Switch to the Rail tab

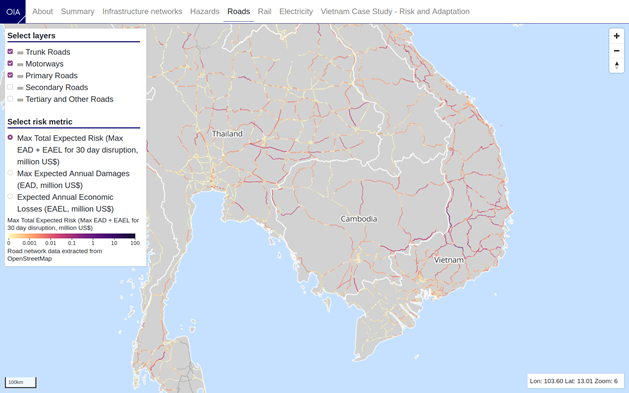[264, 12]
